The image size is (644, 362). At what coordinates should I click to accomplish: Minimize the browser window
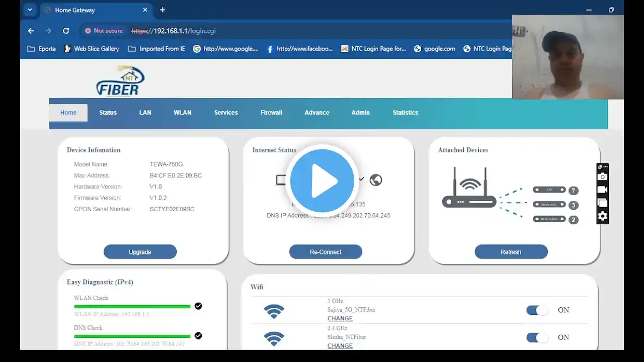pos(589,10)
